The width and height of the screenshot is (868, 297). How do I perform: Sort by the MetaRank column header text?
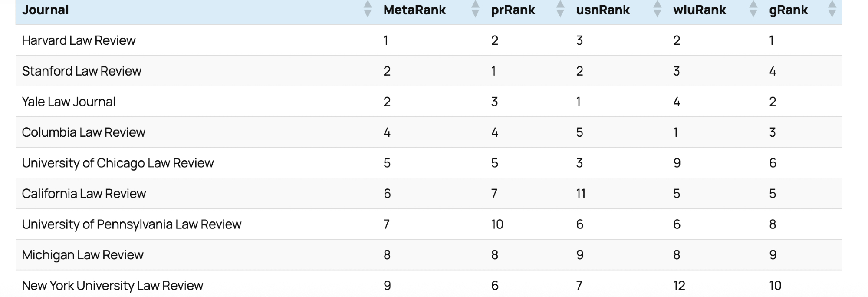pos(414,10)
